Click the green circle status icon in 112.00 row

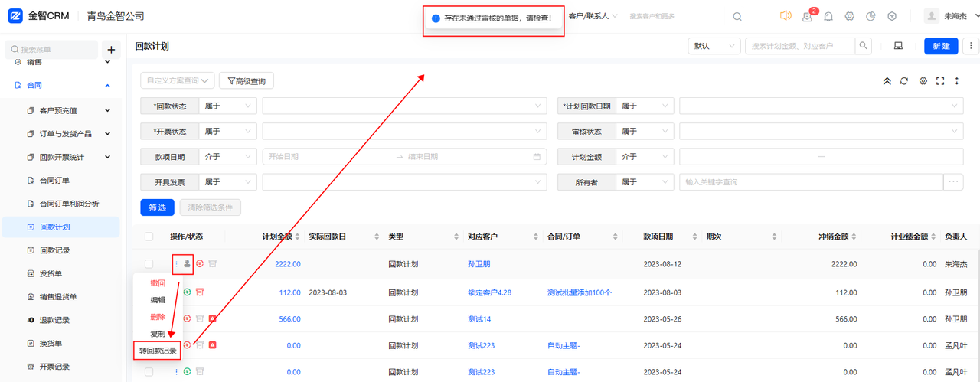tap(187, 292)
